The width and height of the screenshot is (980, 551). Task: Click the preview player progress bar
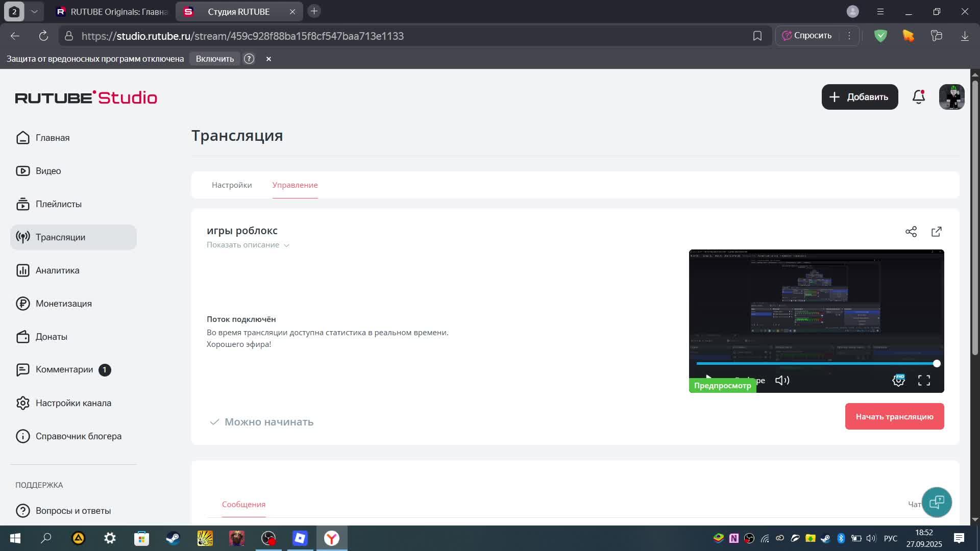click(817, 364)
